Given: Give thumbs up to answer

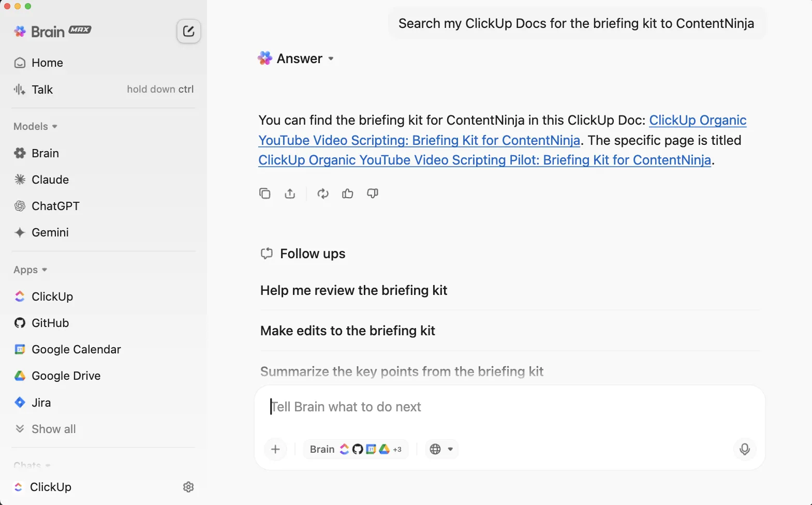Looking at the screenshot, I should click(348, 194).
